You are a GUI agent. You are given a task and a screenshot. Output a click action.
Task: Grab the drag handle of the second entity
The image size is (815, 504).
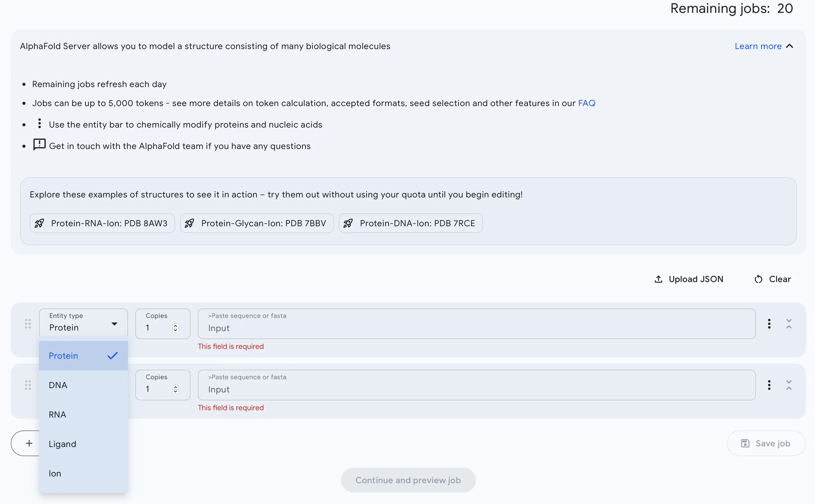point(28,385)
